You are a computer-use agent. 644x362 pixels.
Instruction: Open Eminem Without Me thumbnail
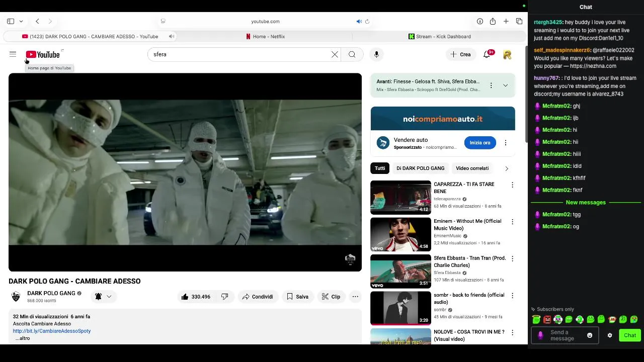point(400,234)
